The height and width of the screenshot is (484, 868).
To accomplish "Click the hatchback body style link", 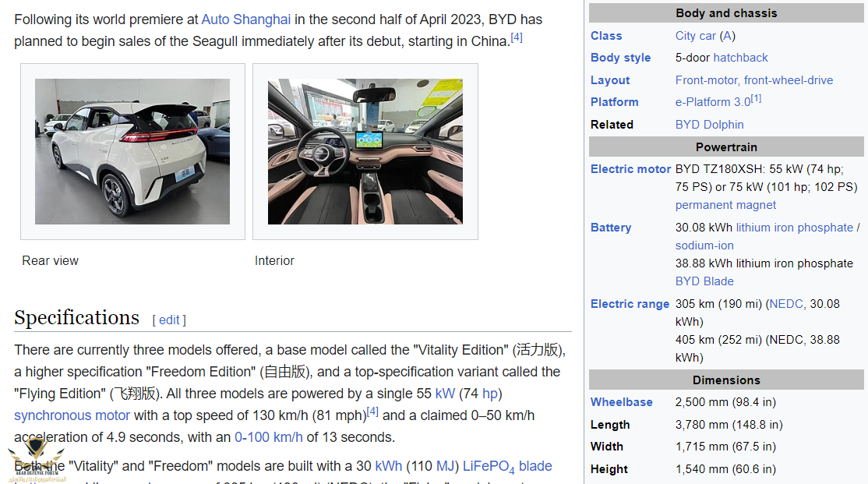I will (740, 58).
